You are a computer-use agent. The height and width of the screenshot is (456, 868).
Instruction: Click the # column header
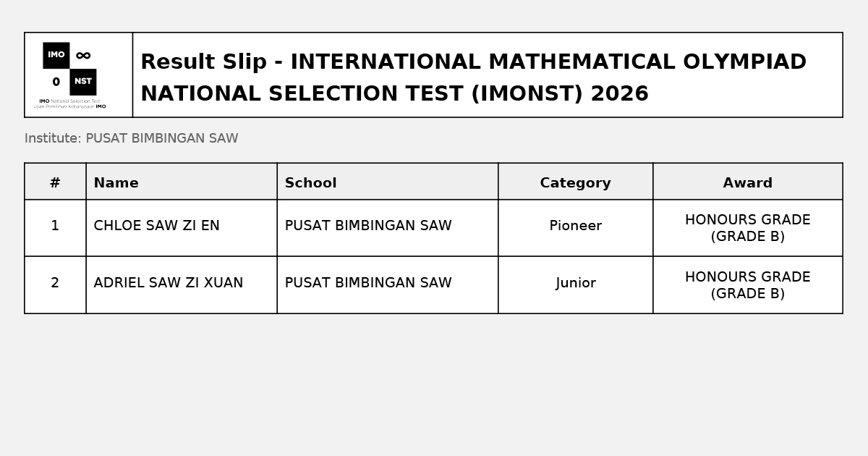[x=55, y=182]
